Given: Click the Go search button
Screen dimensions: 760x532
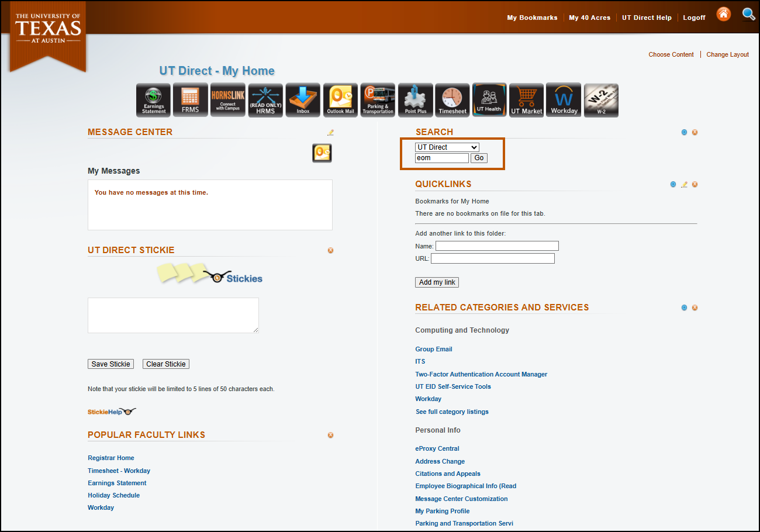Looking at the screenshot, I should pyautogui.click(x=479, y=158).
